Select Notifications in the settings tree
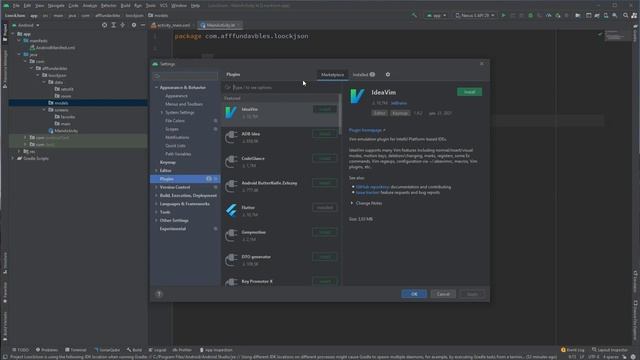 pos(177,138)
